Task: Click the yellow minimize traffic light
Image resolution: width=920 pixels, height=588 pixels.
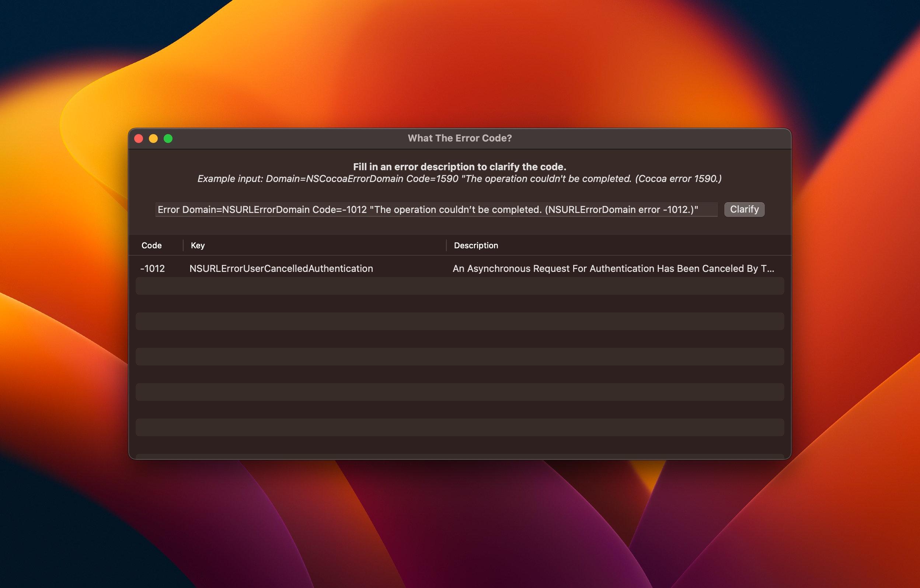Action: [153, 139]
